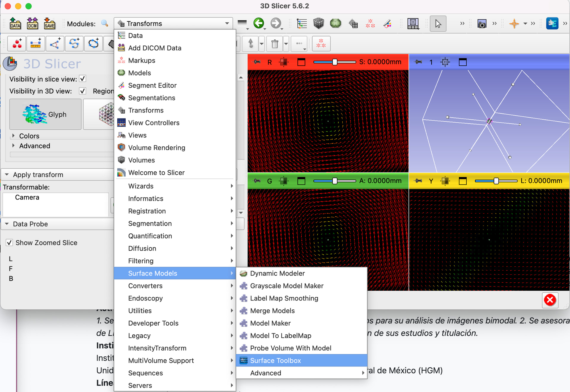Click the module finder magnifying glass
Screen dimensions: 570x392
click(104, 23)
